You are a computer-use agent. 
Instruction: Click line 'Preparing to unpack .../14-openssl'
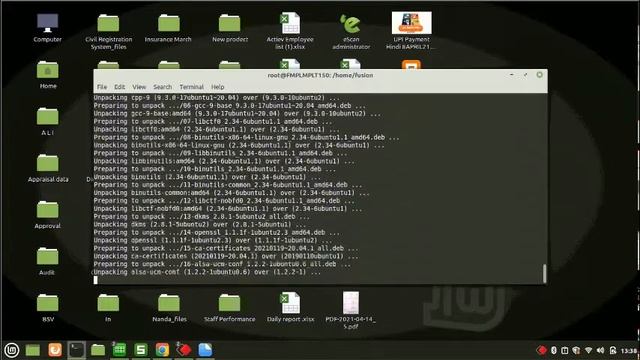tap(216, 232)
